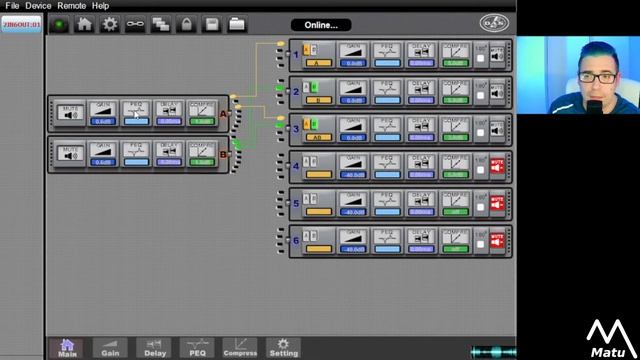The height and width of the screenshot is (360, 640).
Task: Mute input channel B
Action: coord(70,153)
